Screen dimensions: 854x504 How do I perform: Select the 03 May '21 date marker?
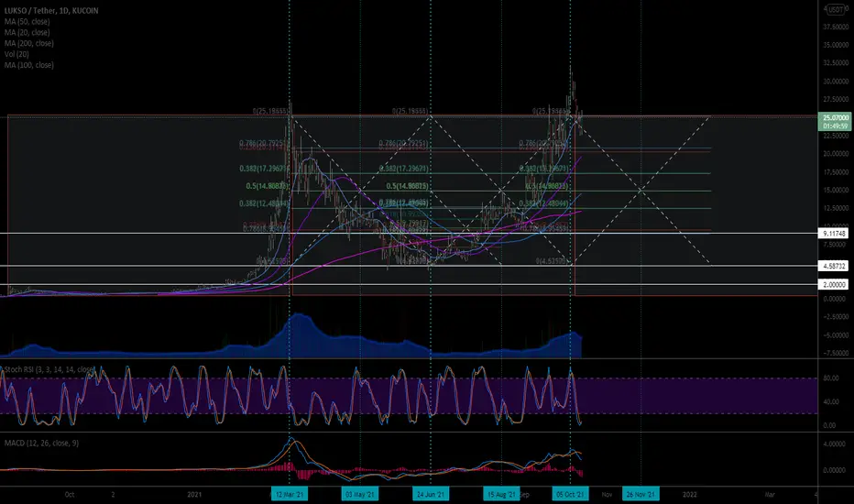(x=360, y=494)
